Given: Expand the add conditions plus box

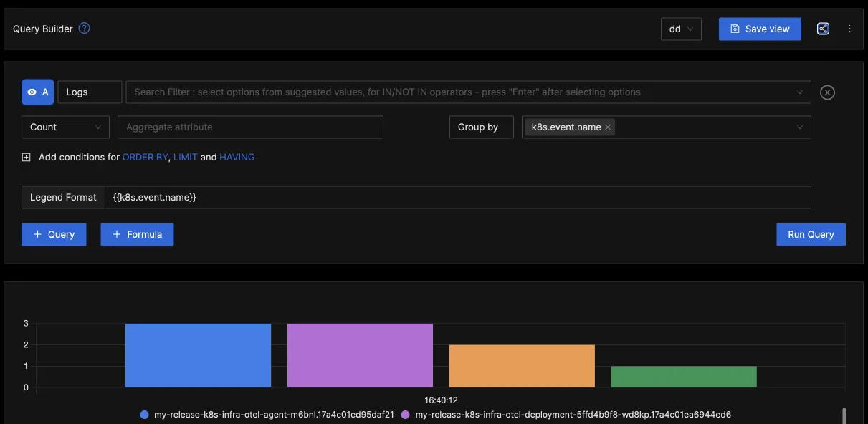Looking at the screenshot, I should (27, 157).
